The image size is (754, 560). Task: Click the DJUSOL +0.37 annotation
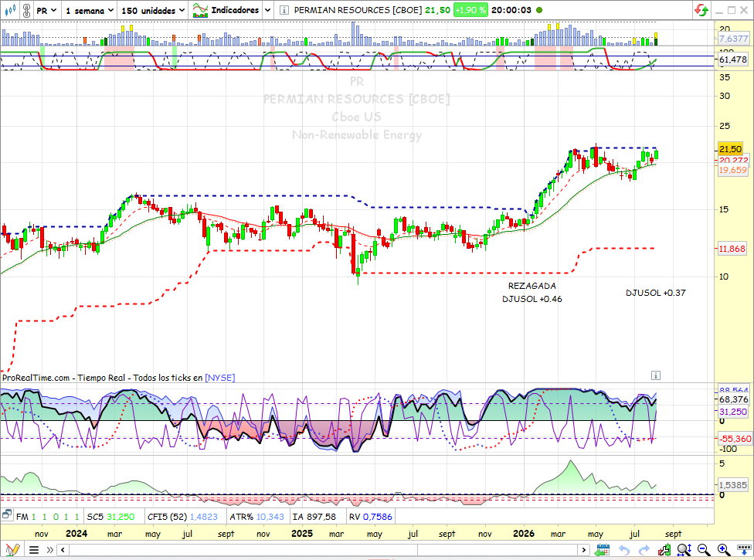coord(655,293)
